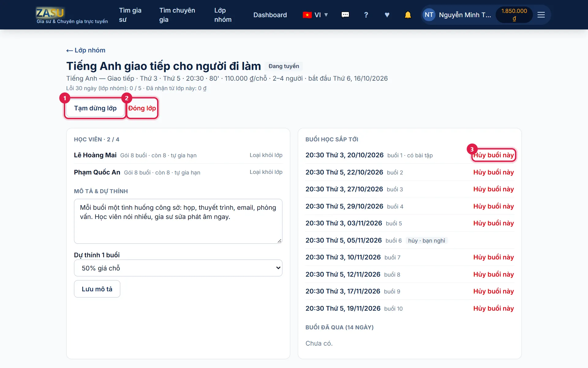Cancel session buổi 10 on 19/11/2026
The image size is (588, 368).
coord(493,309)
